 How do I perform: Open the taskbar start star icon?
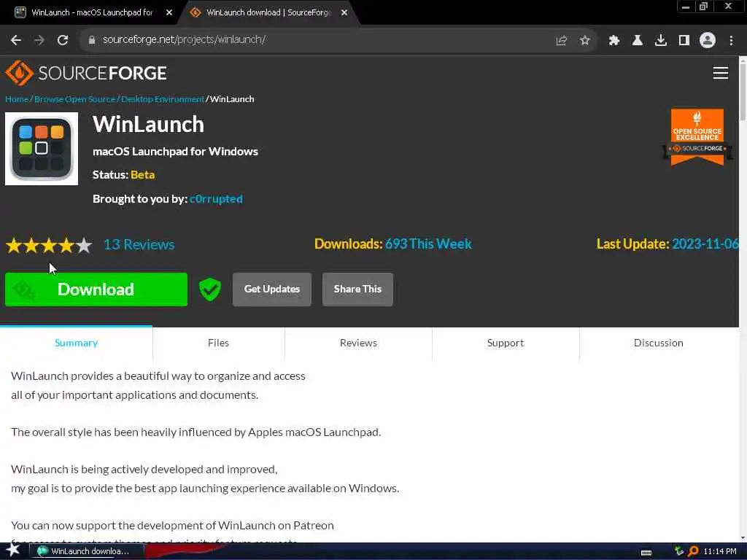[x=12, y=551]
